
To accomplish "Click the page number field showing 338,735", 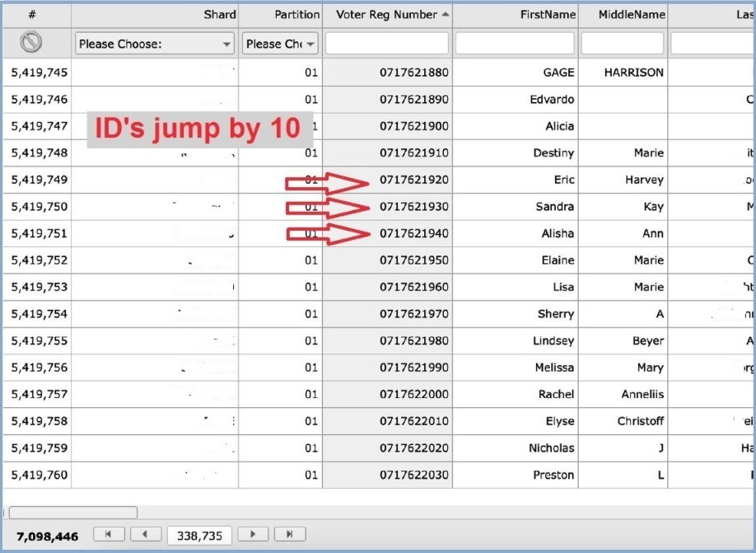I will [199, 536].
